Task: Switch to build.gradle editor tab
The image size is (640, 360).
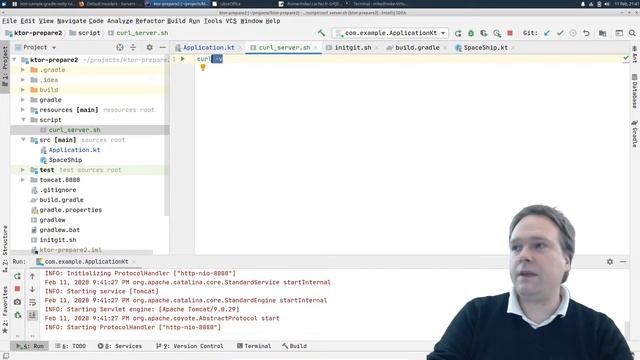Action: pyautogui.click(x=417, y=48)
